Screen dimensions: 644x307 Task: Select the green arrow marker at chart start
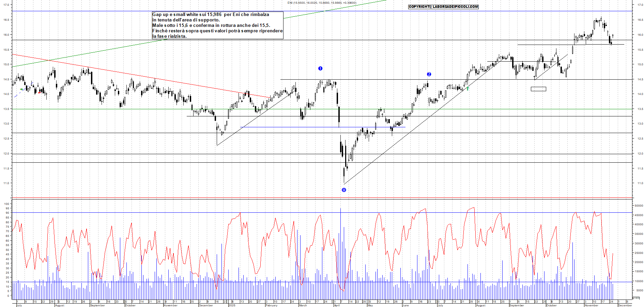pos(22,89)
